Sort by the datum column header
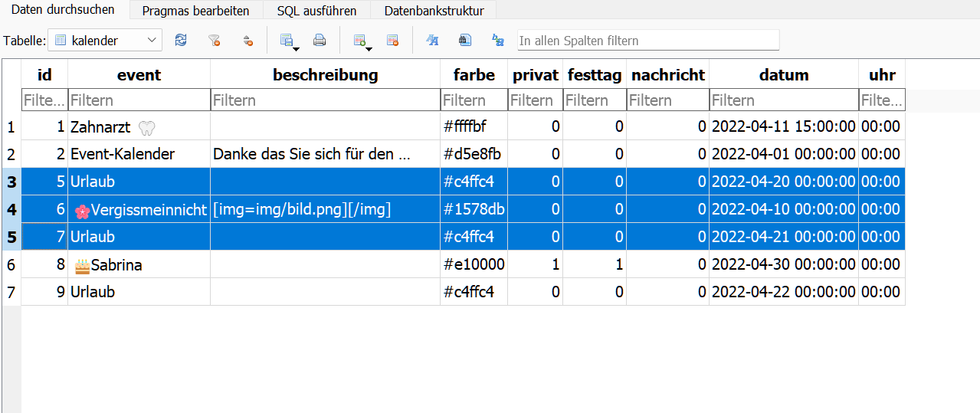980x413 pixels. point(783,75)
